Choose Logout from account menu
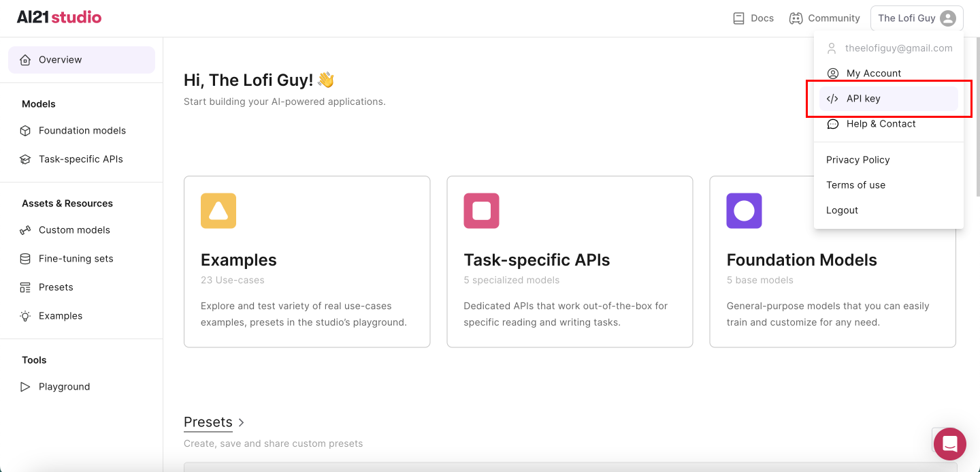 coord(842,210)
